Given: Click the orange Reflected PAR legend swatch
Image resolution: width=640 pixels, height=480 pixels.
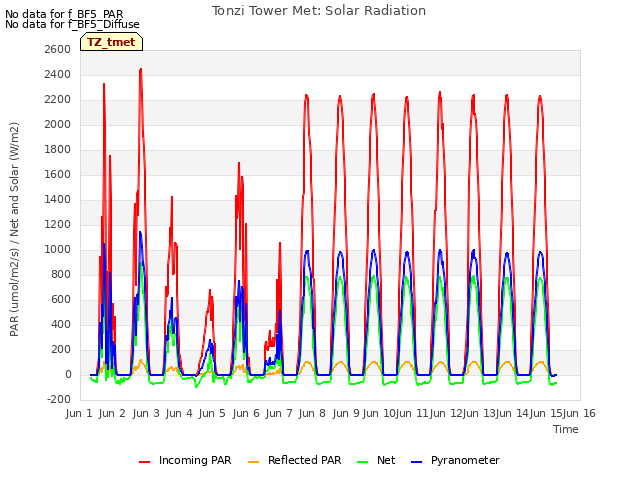Looking at the screenshot, I should point(253,462).
